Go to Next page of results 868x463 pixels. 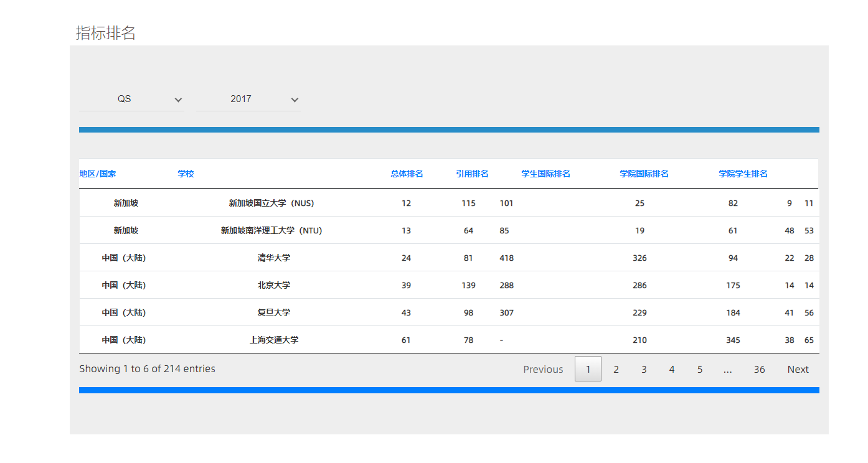798,369
